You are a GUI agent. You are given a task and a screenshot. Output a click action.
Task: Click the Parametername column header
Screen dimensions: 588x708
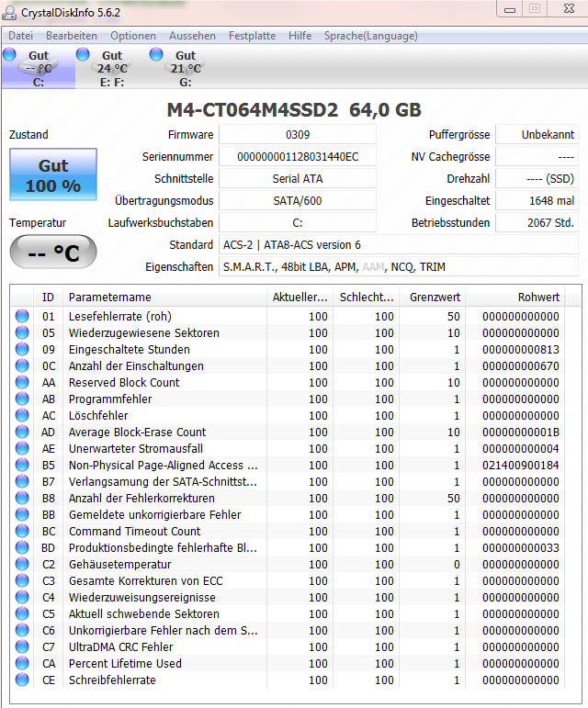(164, 298)
